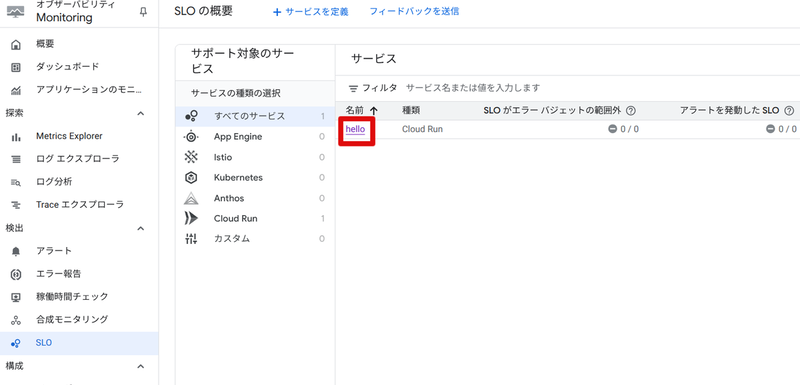Open help for アラートを発動した SLO

pos(789,110)
